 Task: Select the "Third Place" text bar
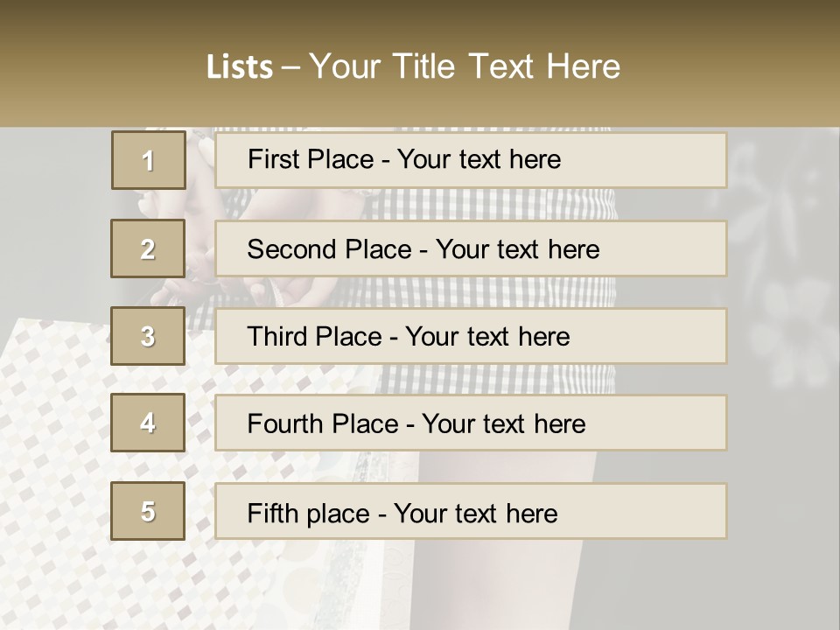[x=471, y=336]
